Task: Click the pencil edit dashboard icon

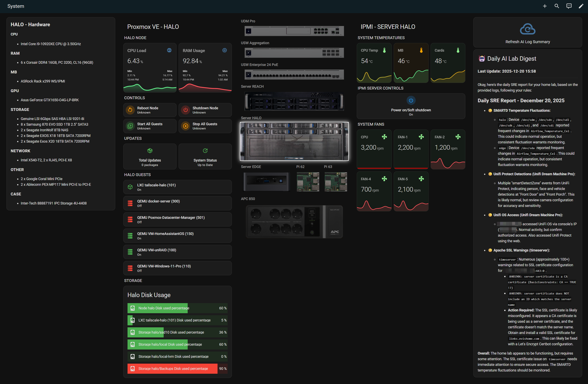Action: pyautogui.click(x=581, y=6)
